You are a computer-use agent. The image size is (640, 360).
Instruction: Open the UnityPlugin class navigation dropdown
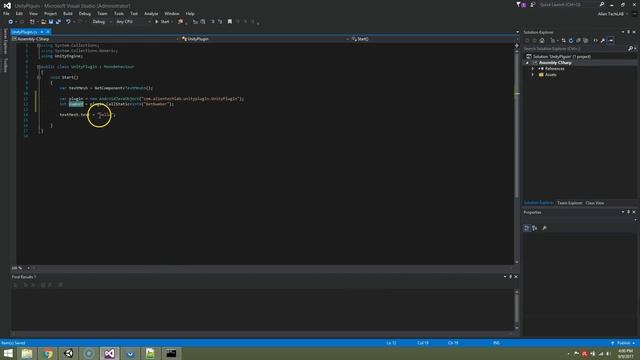[265, 39]
